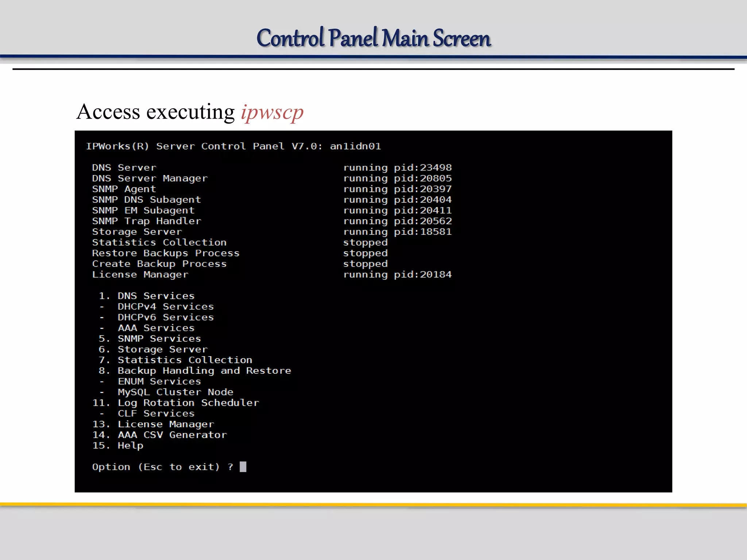This screenshot has width=747, height=560.
Task: Click the value 'running pid:20805'
Action: (x=398, y=178)
